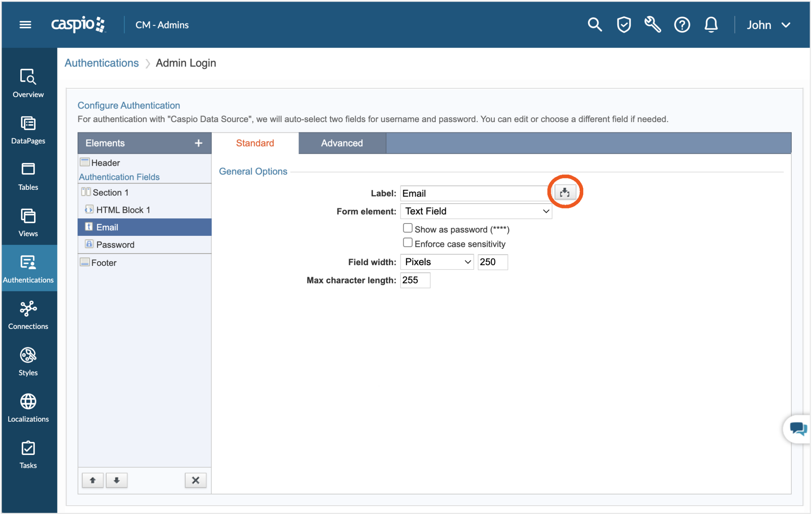Enable Show as password checkbox
This screenshot has height=514, width=812.
click(x=407, y=228)
